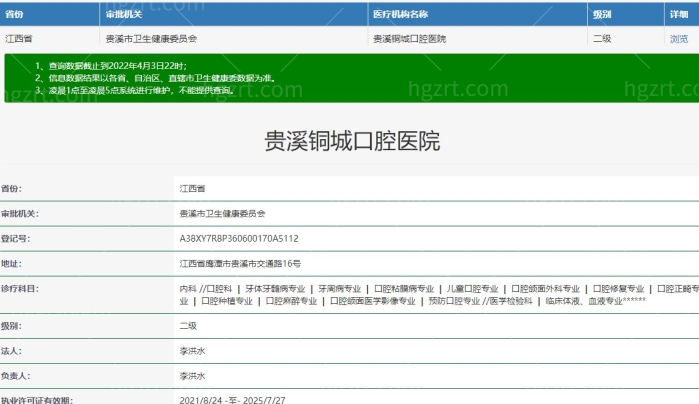Click the 法人: label
Image resolution: width=699 pixels, height=404 pixels.
(11, 351)
